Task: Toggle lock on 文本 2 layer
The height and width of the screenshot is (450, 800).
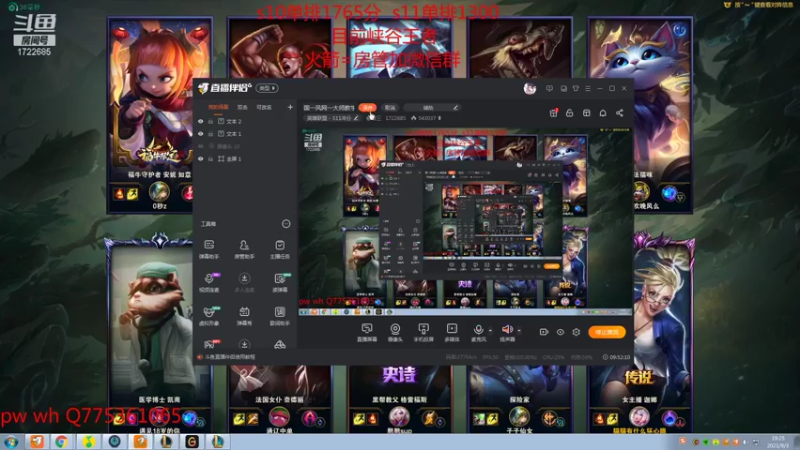Action: pyautogui.click(x=210, y=121)
